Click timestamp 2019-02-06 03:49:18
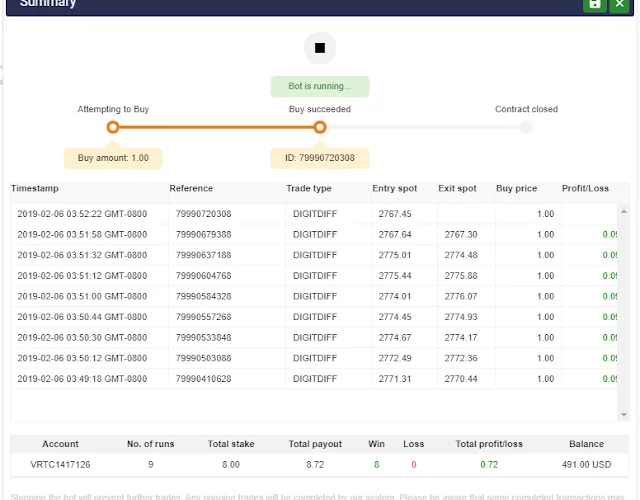 point(82,379)
